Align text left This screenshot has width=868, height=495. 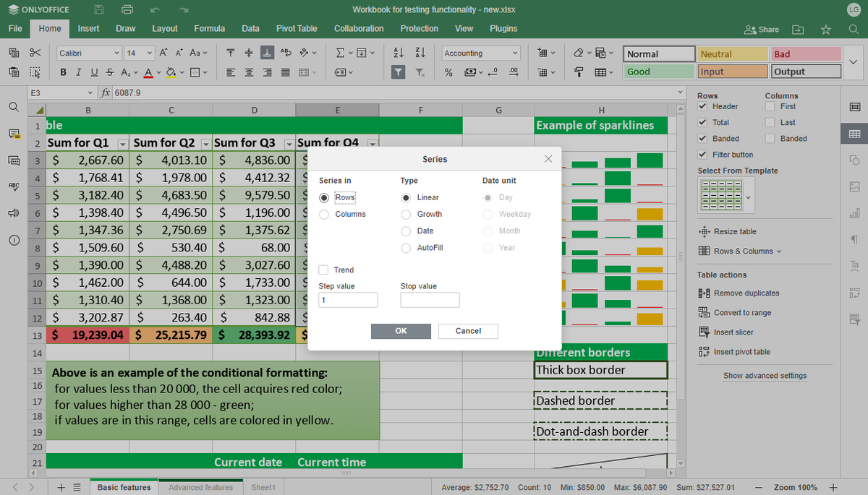(x=230, y=72)
